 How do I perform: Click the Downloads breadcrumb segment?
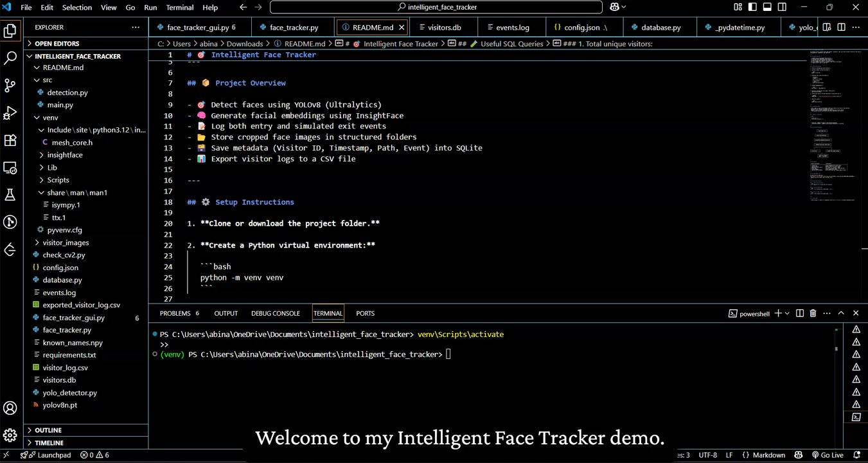tap(245, 44)
